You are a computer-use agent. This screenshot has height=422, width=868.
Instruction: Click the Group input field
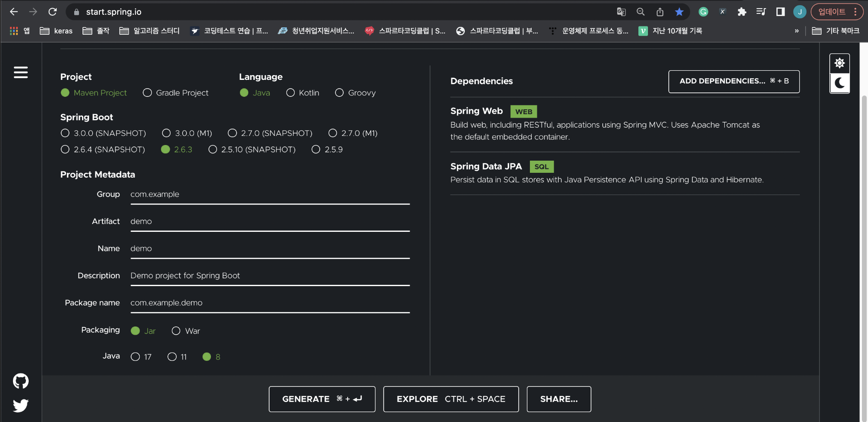(x=270, y=195)
